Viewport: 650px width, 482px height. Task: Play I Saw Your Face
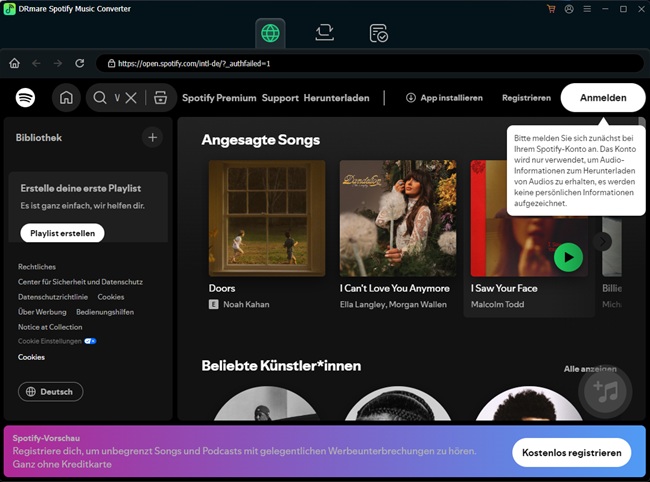click(568, 257)
